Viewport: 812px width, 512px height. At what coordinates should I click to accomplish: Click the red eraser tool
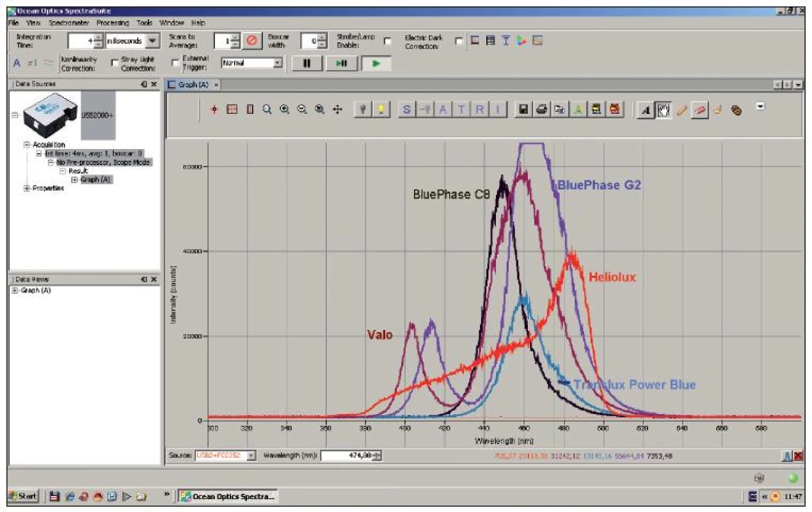699,110
